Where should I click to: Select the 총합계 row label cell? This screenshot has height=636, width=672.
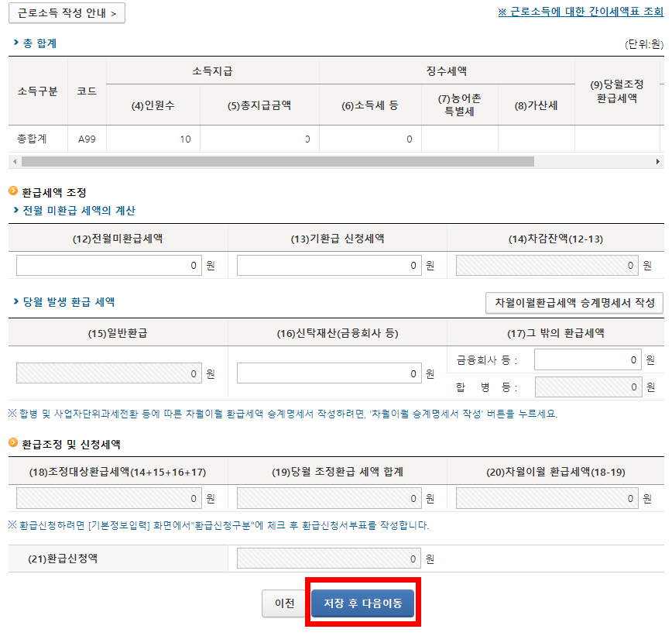click(x=38, y=139)
